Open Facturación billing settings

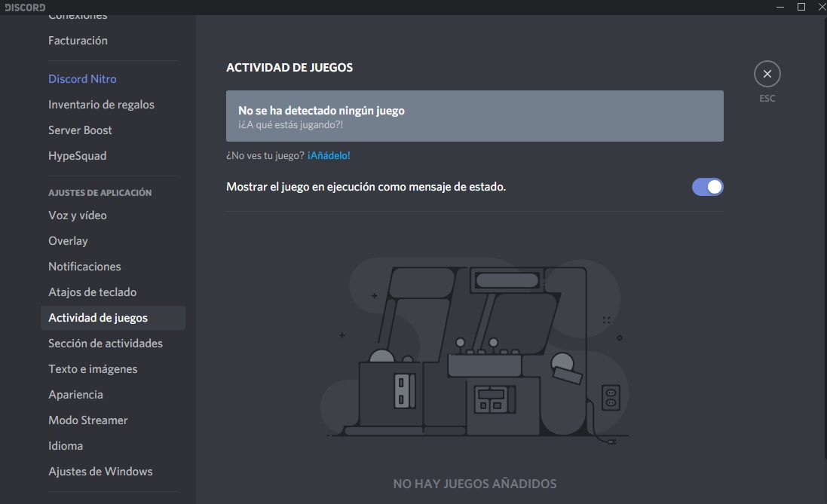78,41
